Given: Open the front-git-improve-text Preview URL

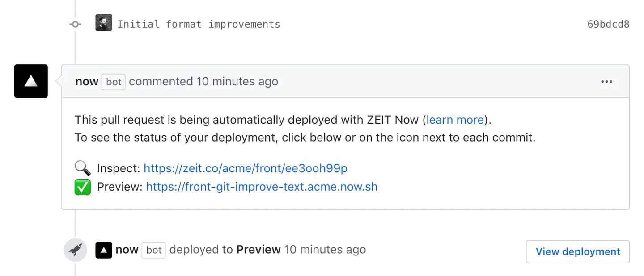Looking at the screenshot, I should [x=262, y=187].
